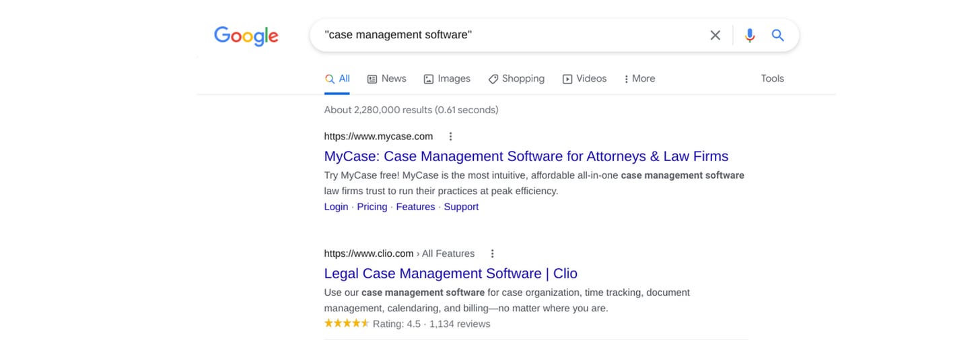Open the More menu

tap(639, 79)
